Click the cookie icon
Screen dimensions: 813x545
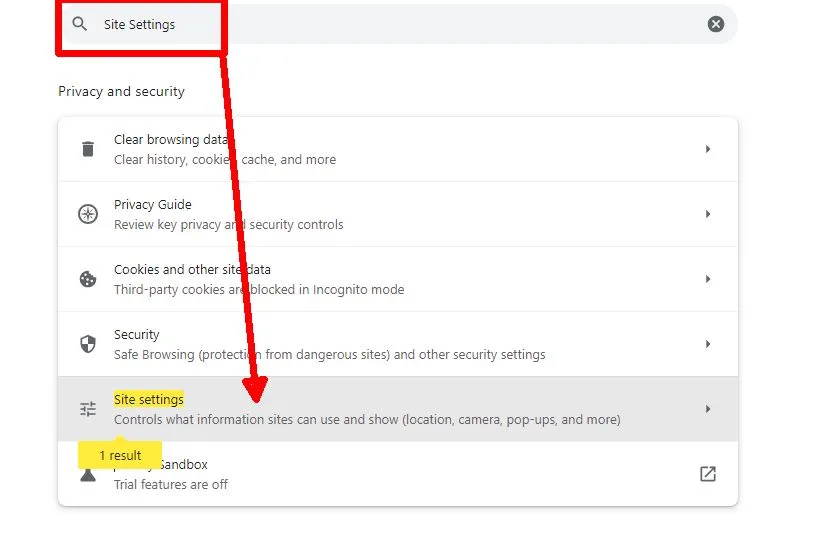click(x=88, y=279)
